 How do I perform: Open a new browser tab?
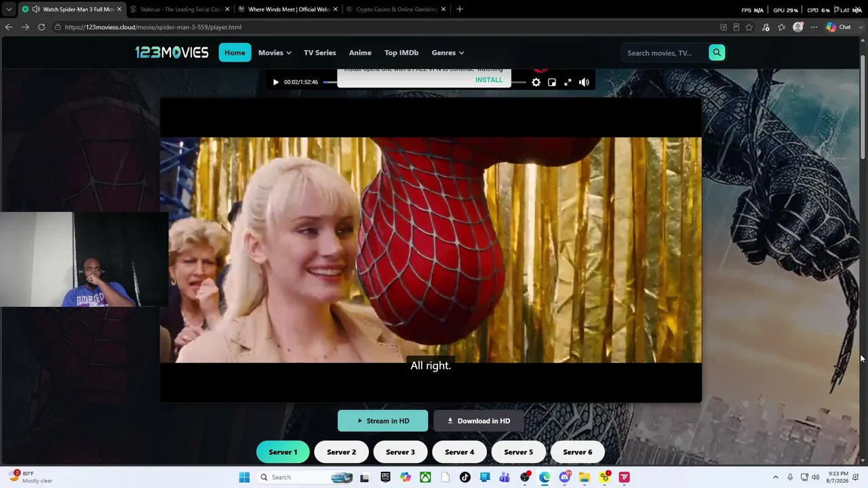tap(460, 9)
